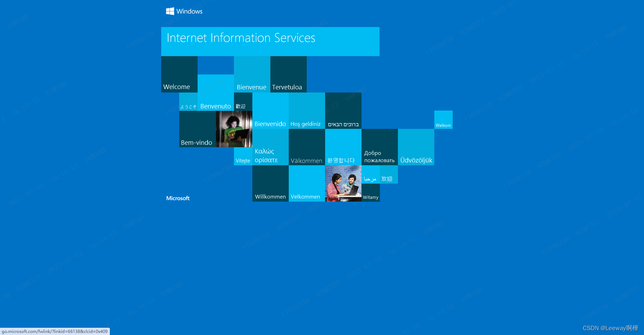Click the Internet Information Services banner
This screenshot has height=335, width=644.
tap(270, 42)
